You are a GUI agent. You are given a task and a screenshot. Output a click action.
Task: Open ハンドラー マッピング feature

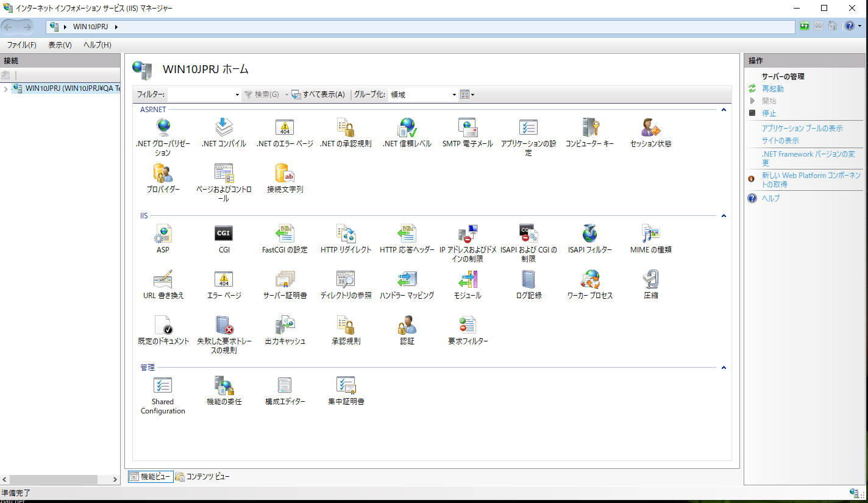coord(407,280)
